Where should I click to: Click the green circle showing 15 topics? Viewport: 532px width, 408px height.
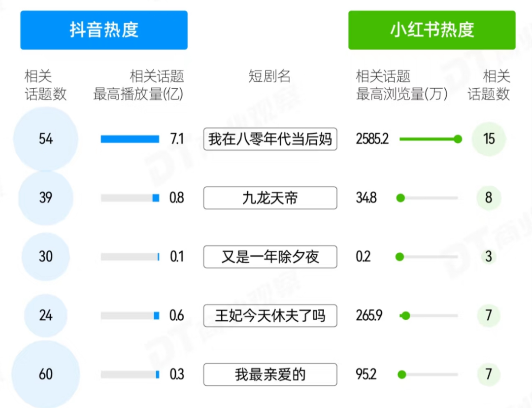[x=489, y=139]
